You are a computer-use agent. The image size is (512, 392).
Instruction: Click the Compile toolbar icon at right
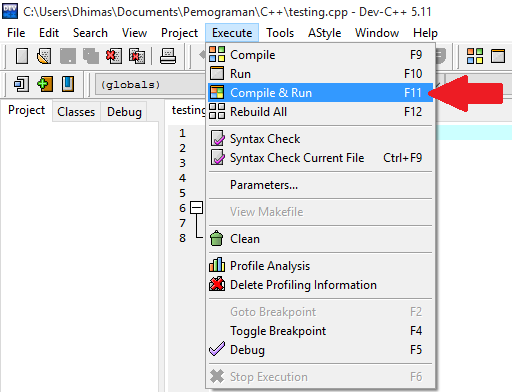click(475, 56)
